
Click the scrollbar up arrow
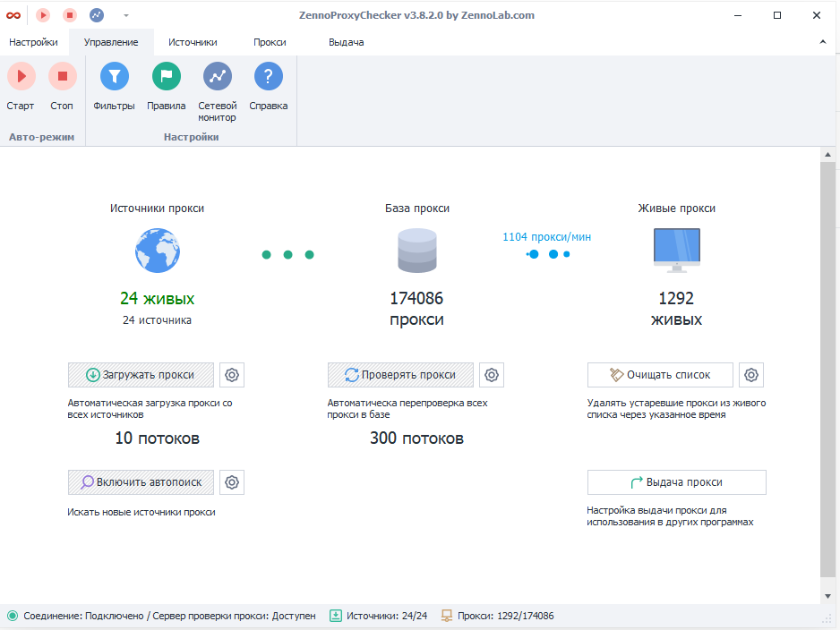tap(827, 155)
